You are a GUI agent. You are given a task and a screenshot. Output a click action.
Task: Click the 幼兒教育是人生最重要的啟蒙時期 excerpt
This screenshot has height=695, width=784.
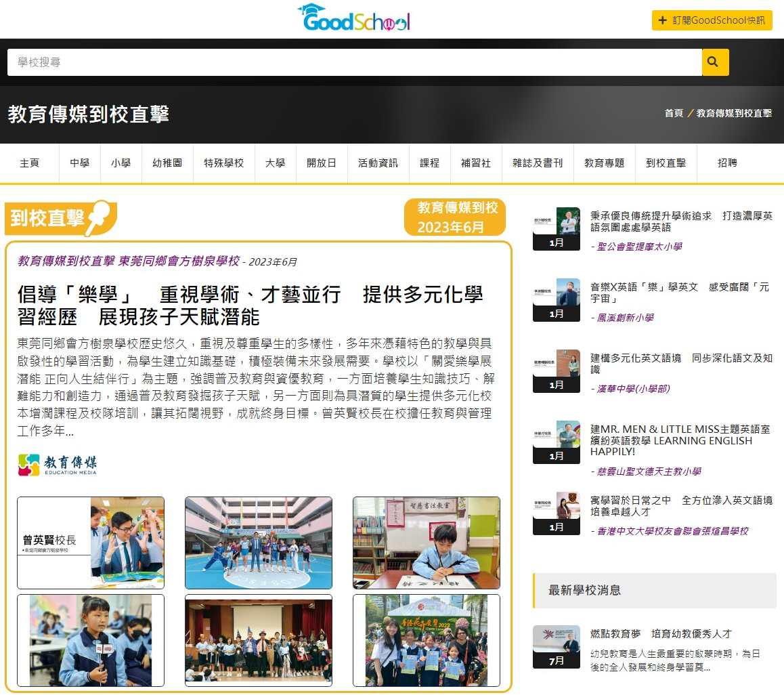tap(675, 660)
